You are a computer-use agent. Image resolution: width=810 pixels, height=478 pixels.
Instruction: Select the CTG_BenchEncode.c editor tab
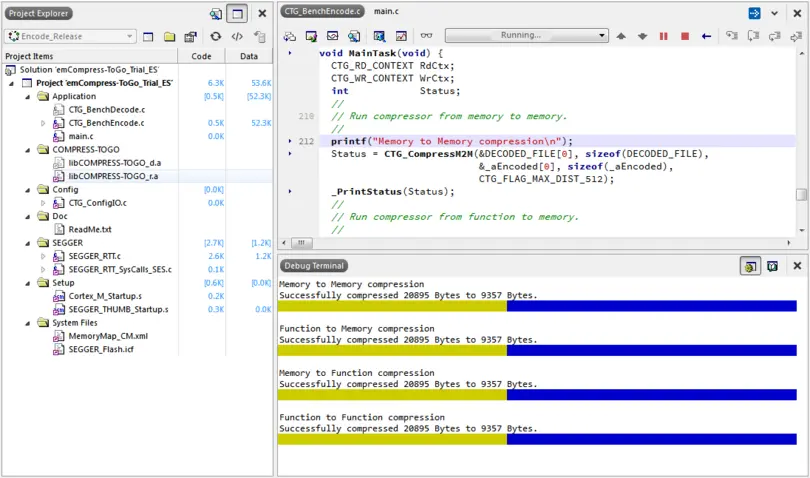[321, 11]
